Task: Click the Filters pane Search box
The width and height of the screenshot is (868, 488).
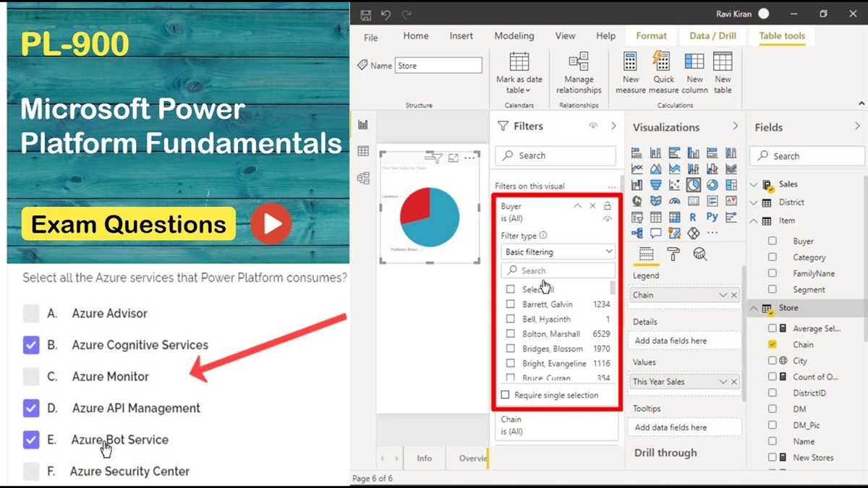Action: [x=556, y=155]
